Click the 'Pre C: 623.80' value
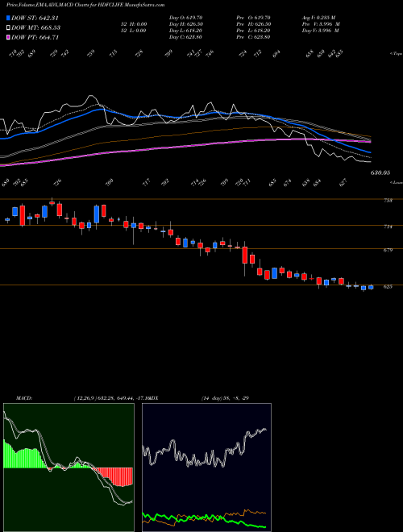 tap(255, 37)
